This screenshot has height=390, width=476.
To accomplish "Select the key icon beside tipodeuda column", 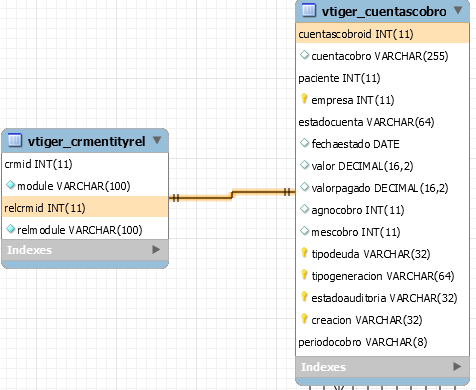I will coord(304,253).
